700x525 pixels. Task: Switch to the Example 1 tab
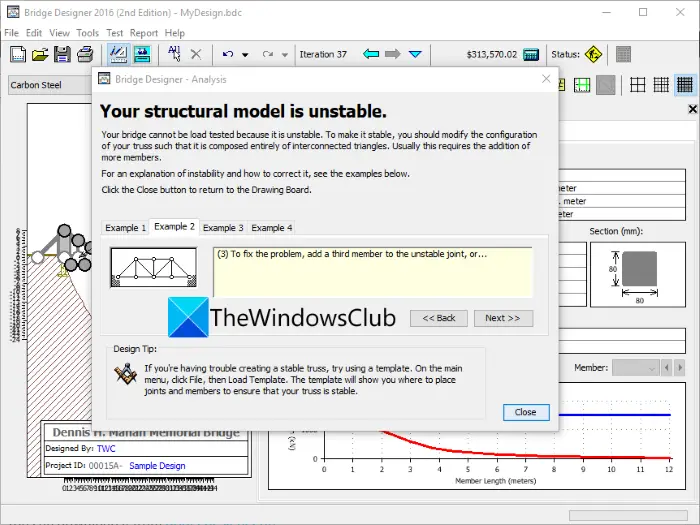(x=125, y=228)
